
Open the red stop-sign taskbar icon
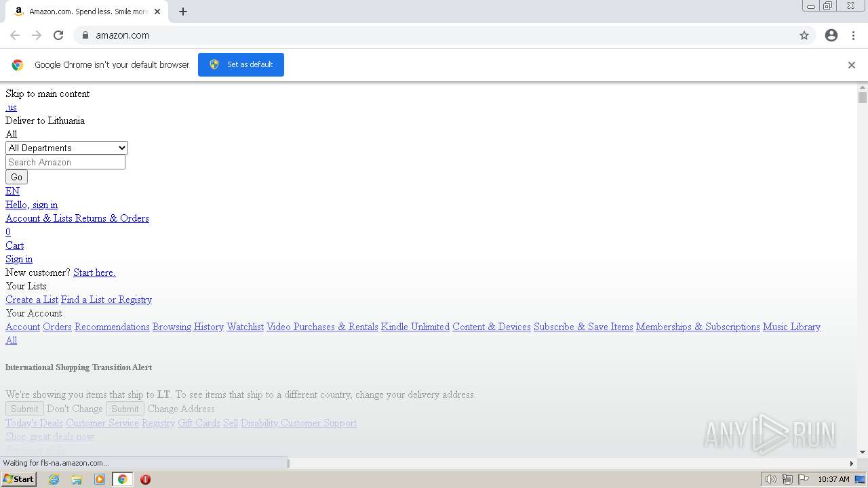click(145, 479)
